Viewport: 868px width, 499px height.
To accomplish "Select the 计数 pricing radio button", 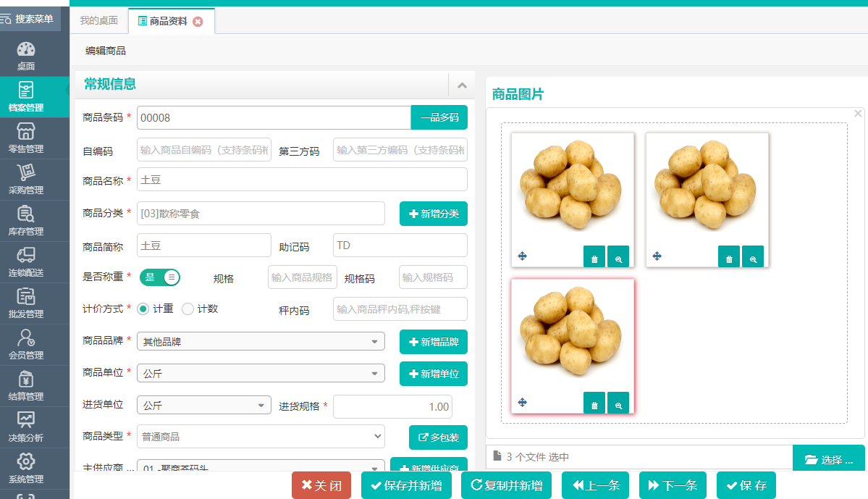I will [x=187, y=309].
